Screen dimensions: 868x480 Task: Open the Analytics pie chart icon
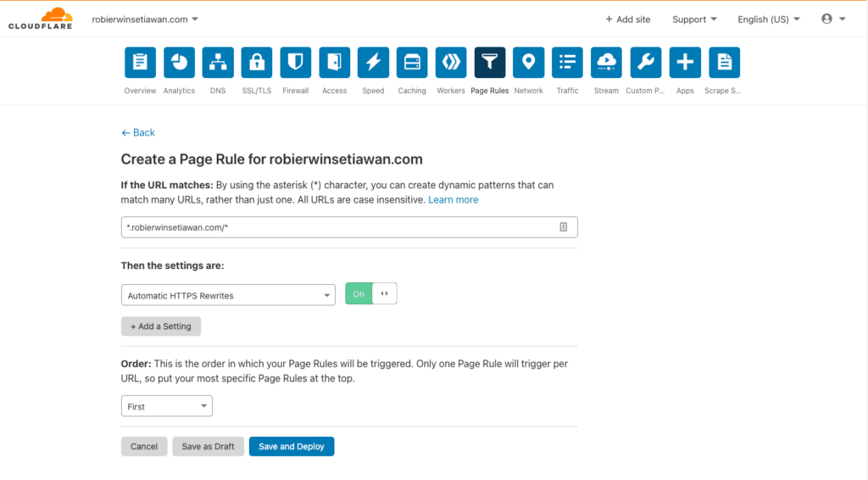(179, 63)
